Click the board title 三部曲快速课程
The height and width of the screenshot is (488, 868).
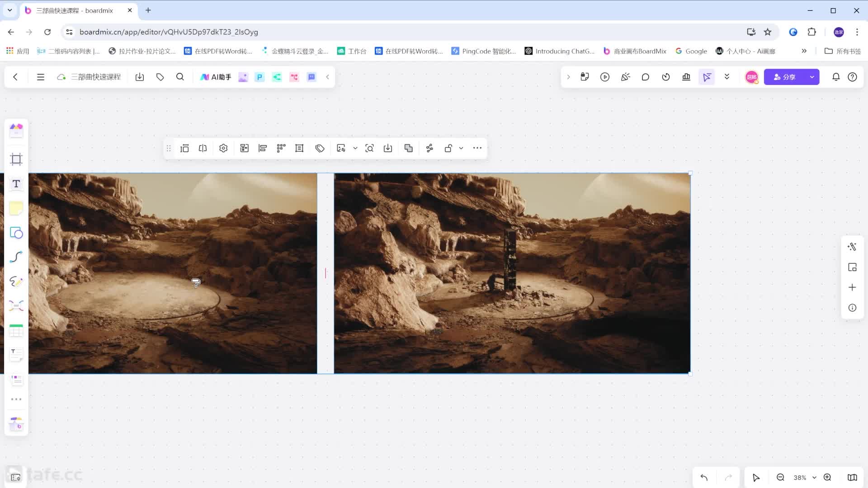tap(96, 77)
